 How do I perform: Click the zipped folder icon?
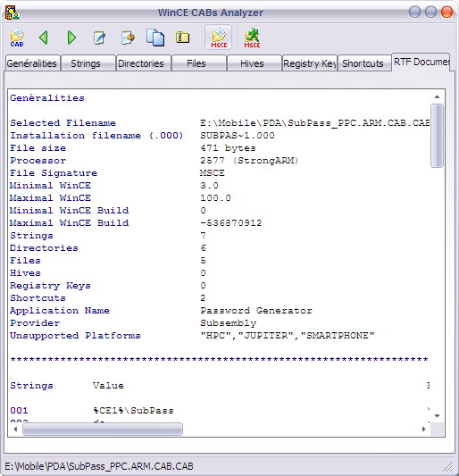click(x=182, y=38)
